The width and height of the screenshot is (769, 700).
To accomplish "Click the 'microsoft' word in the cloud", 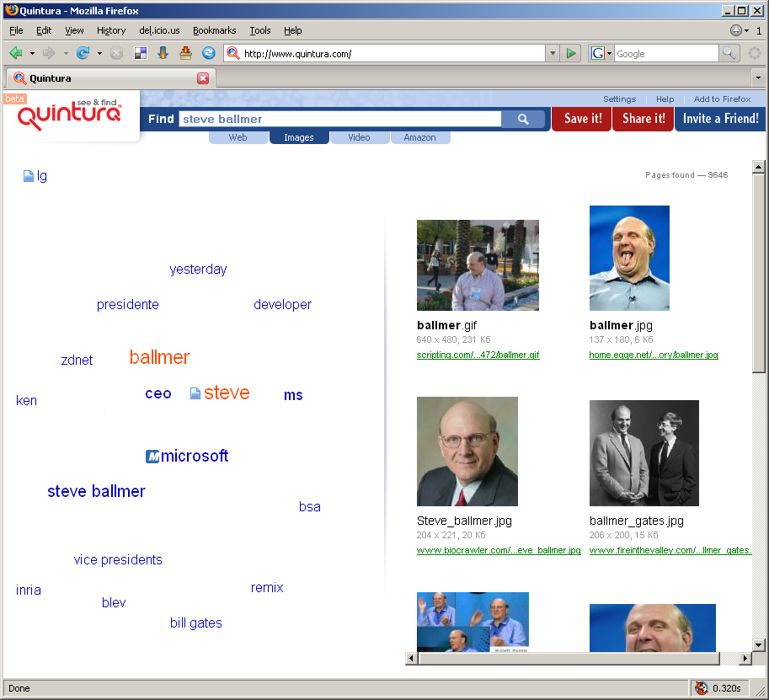I will 195,457.
